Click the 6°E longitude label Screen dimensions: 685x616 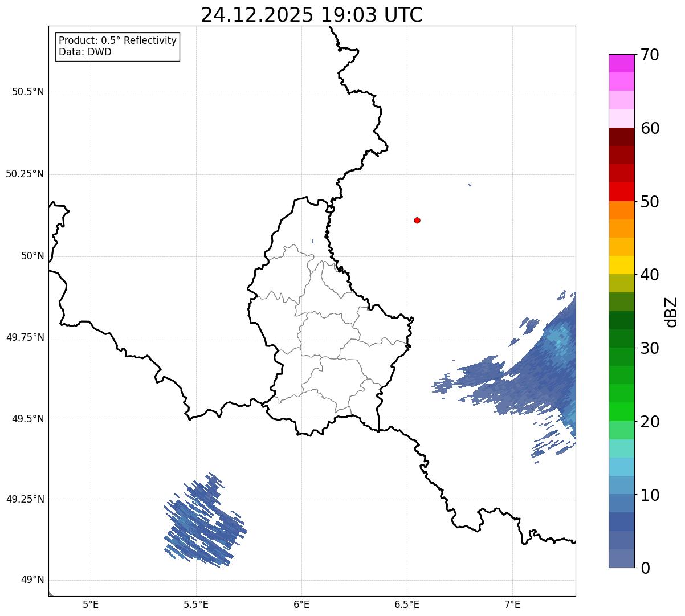click(301, 604)
